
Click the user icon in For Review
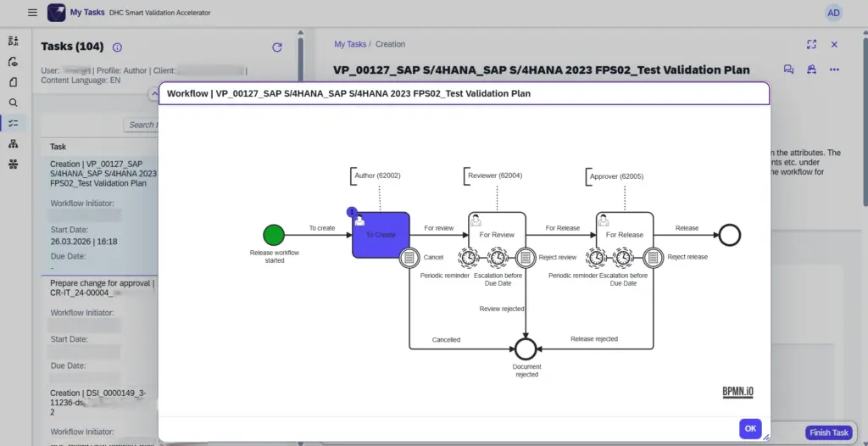click(476, 220)
